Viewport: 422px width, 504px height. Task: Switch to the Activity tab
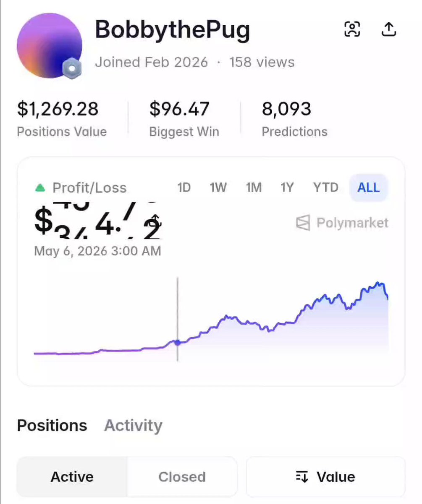point(133,425)
